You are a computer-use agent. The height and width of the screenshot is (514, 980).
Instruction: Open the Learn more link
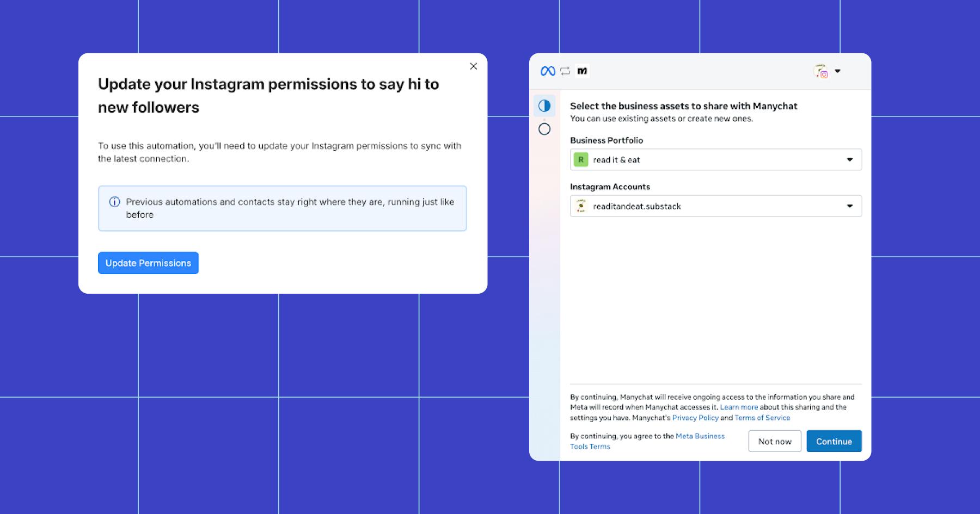pos(739,407)
